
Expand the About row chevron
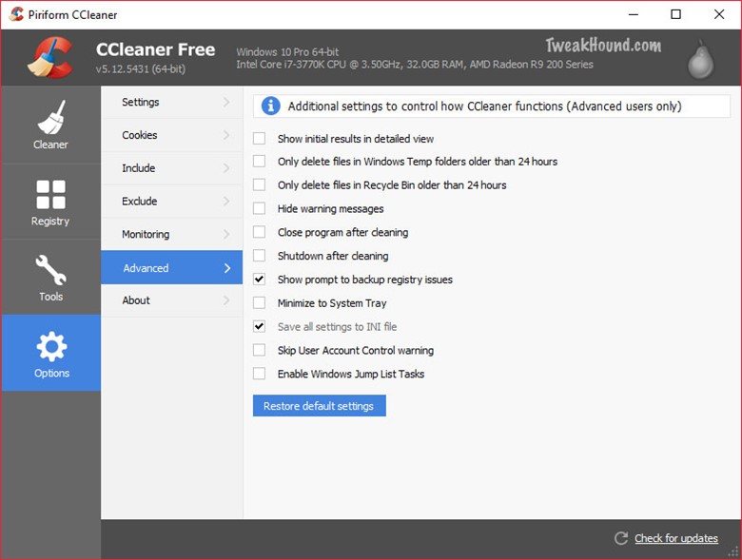point(226,300)
